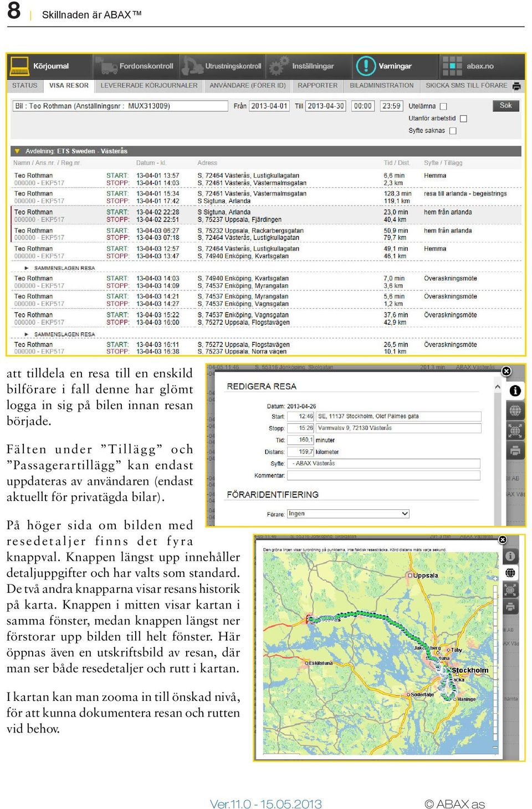Click print icon in Redigera resa dialog

coord(515,450)
